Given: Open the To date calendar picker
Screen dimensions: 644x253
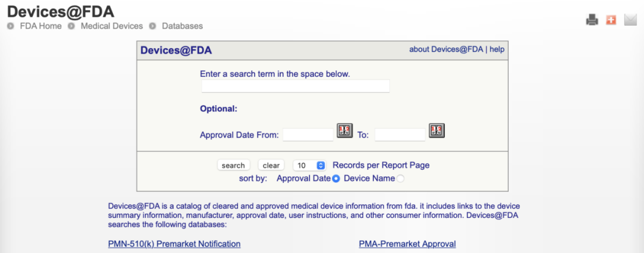Looking at the screenshot, I should tap(437, 131).
